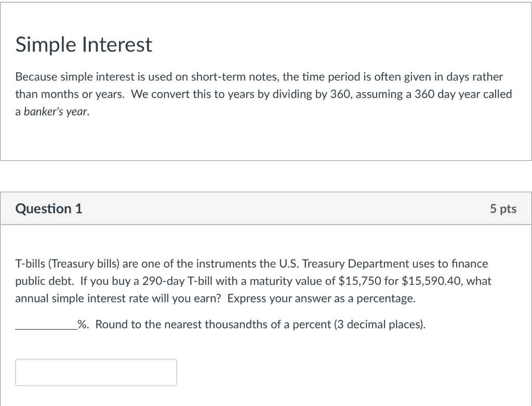Click the Express your answer sentence
532x406 pixels.
click(321, 298)
